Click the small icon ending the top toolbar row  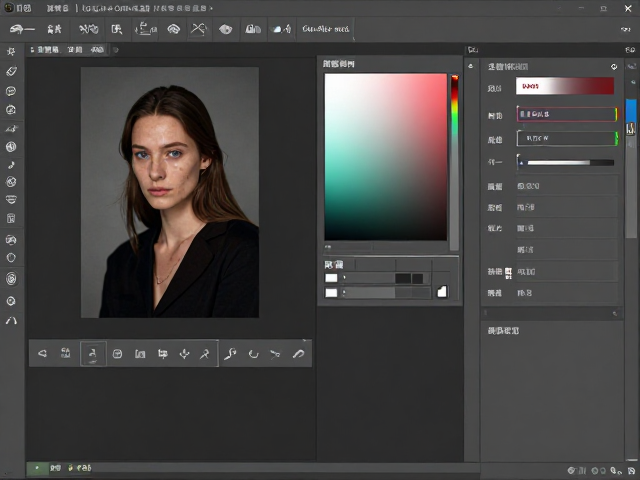point(625,29)
